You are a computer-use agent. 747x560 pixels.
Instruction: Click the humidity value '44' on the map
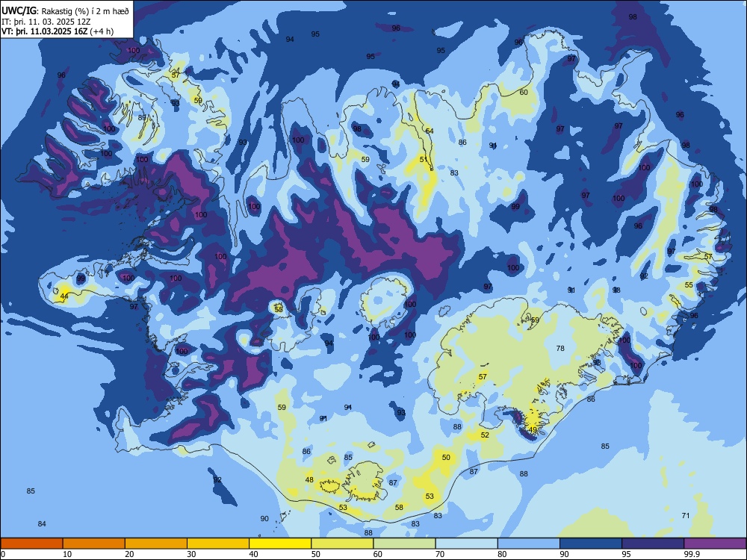pos(64,296)
